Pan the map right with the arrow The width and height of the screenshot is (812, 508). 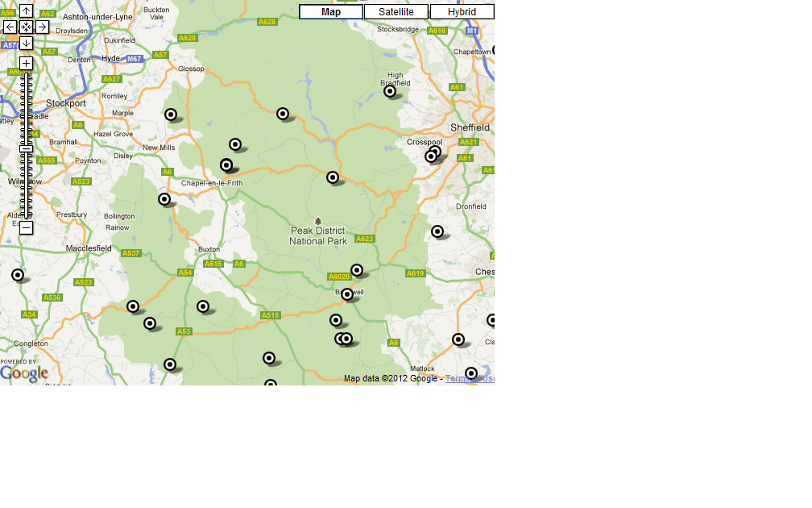[x=42, y=27]
